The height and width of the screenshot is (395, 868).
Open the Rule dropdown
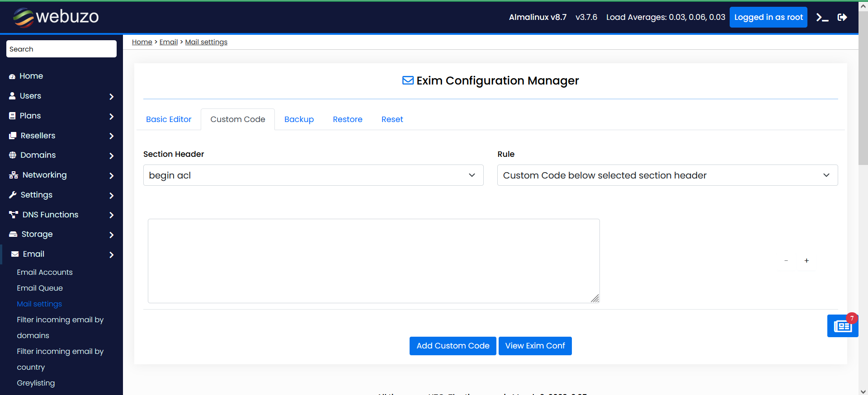(x=667, y=175)
